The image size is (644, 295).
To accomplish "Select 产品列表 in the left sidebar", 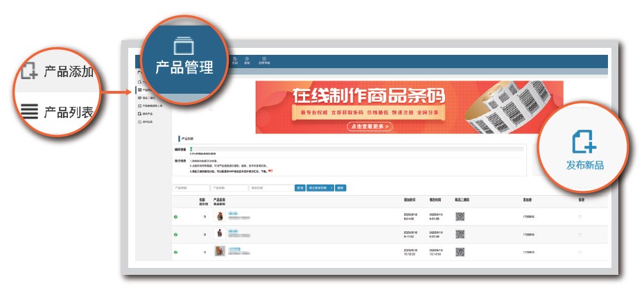I will 144,90.
